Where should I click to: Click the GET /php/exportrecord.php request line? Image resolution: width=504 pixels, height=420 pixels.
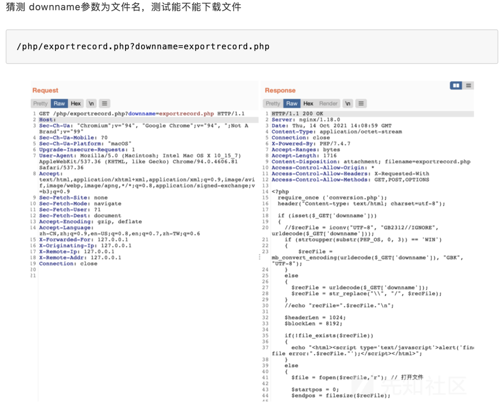pos(142,114)
